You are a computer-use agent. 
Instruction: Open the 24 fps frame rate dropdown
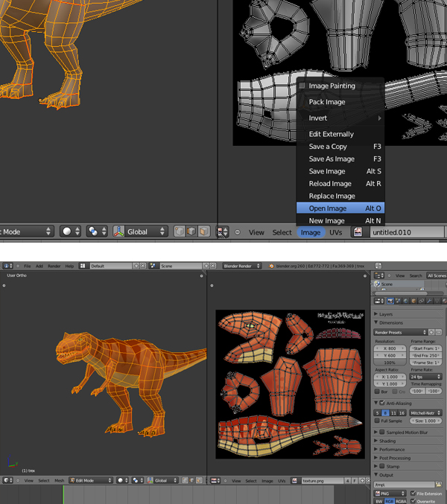coord(426,377)
